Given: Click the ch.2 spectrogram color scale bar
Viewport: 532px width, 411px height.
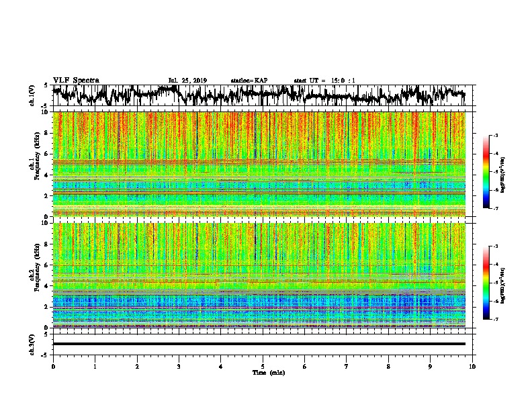Looking at the screenshot, I should tap(486, 283).
